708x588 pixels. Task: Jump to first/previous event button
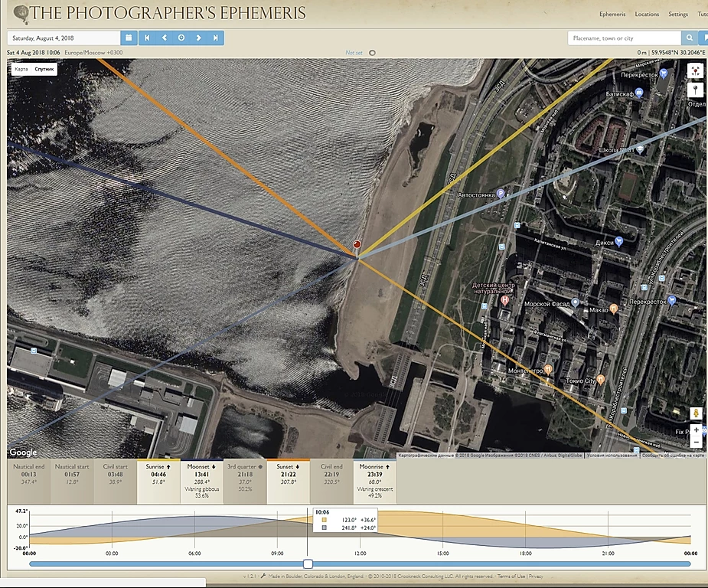(147, 38)
